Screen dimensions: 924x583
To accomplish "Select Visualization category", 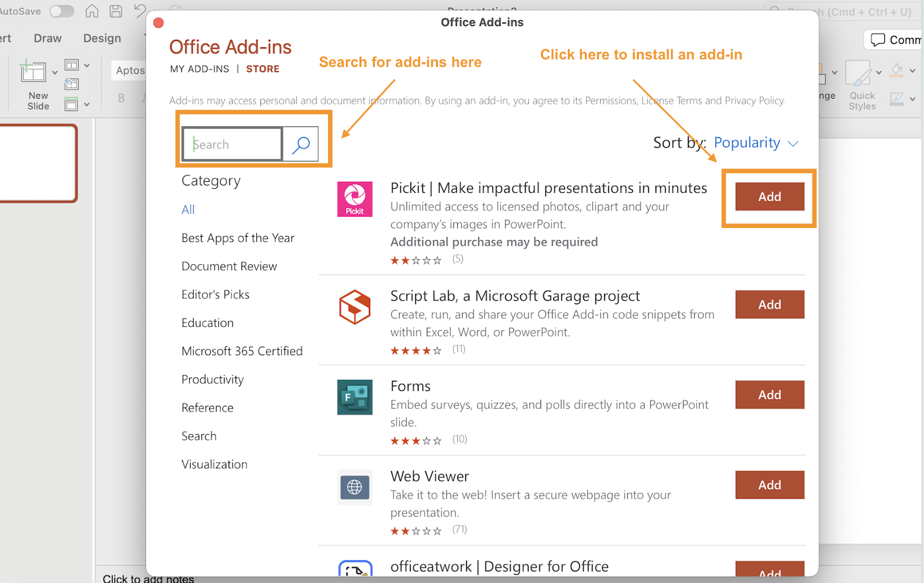I will [x=214, y=464].
